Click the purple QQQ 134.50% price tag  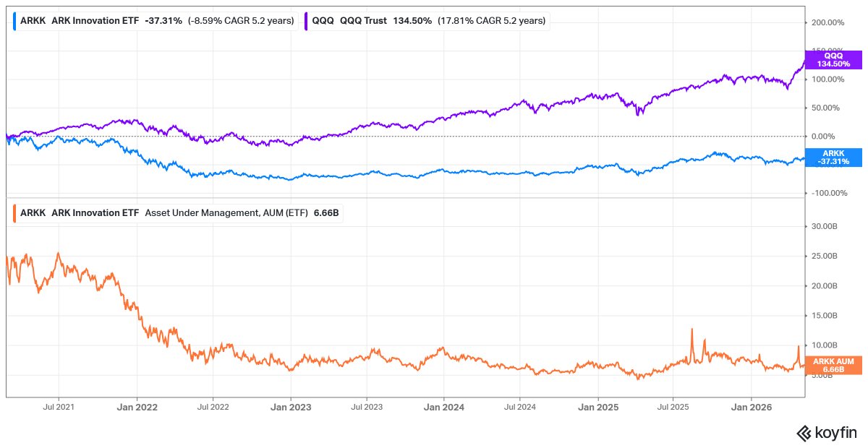[833, 59]
